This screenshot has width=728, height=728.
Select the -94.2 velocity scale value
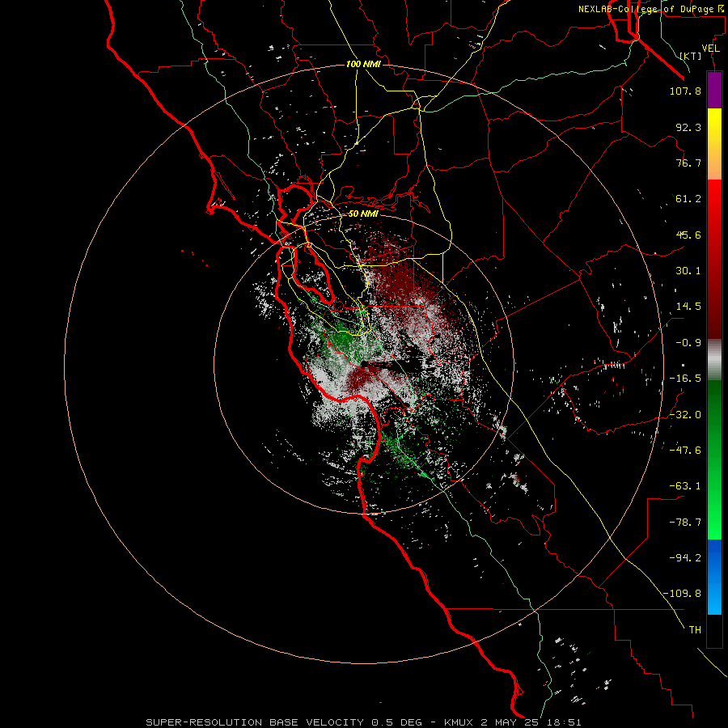coord(685,558)
